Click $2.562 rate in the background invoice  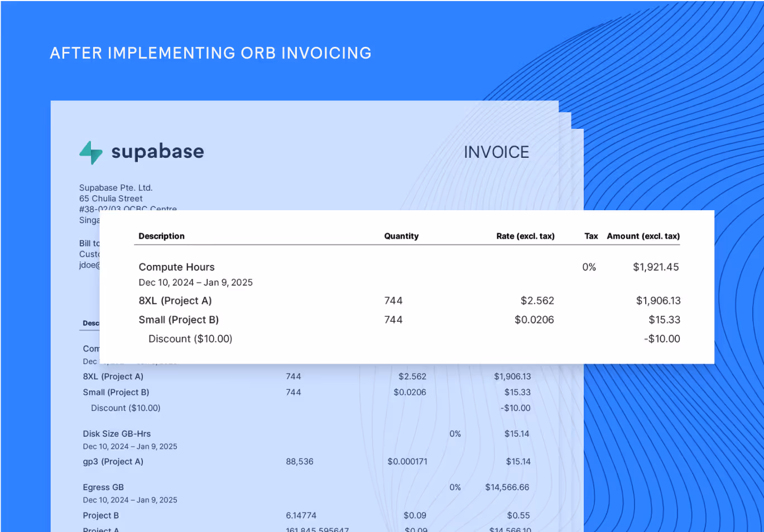coord(412,376)
